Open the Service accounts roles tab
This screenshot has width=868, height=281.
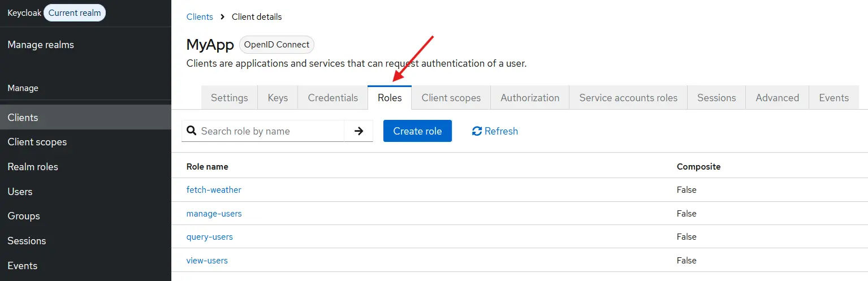coord(628,98)
